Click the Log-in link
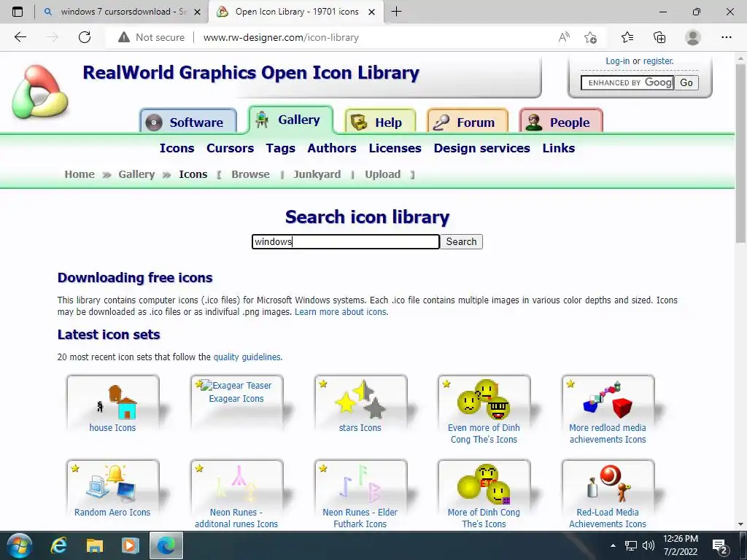Screen dimensions: 747x560 (617, 61)
